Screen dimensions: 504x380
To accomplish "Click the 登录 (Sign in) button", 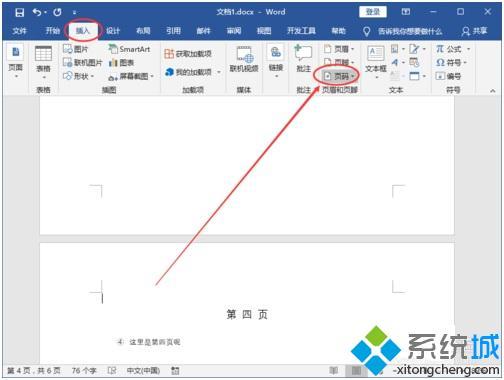I will point(373,12).
